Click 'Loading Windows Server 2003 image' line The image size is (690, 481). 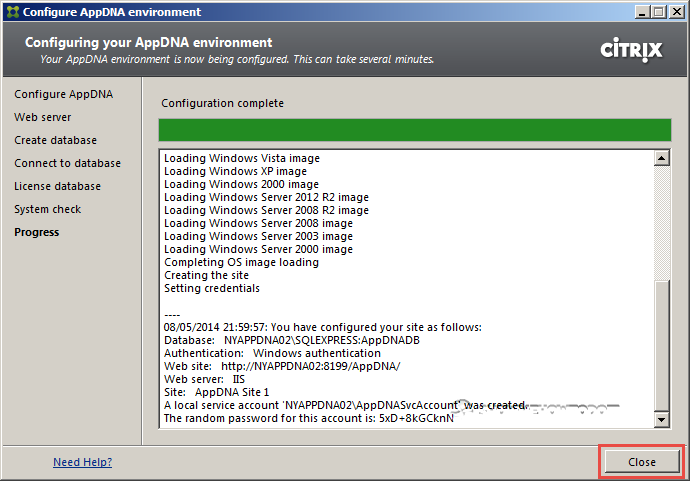click(x=258, y=236)
